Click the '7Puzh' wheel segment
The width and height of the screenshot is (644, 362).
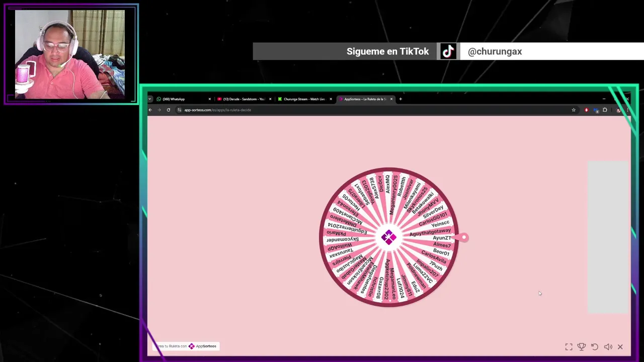[x=436, y=265]
